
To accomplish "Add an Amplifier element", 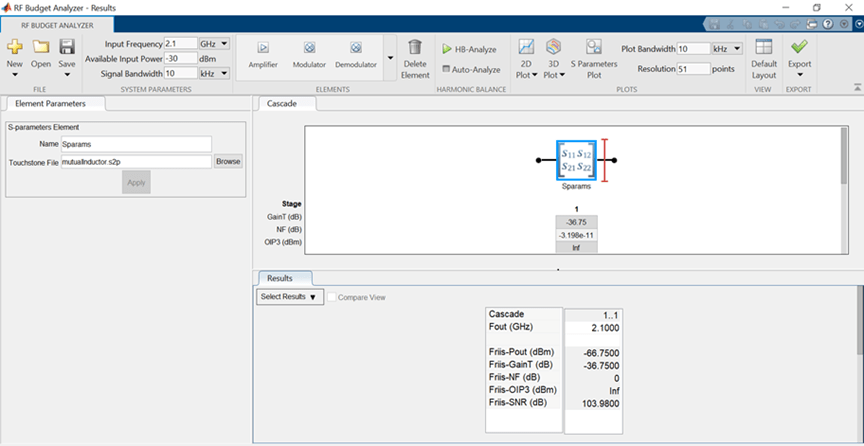I will point(263,54).
